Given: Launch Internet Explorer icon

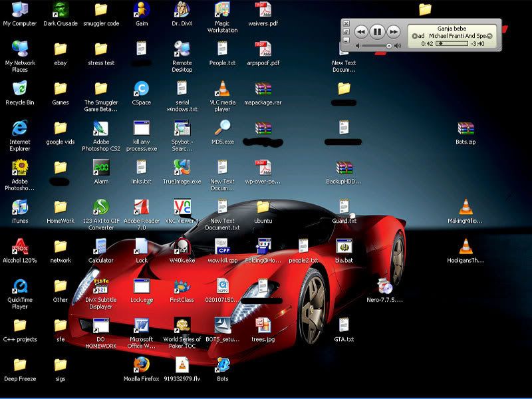Looking at the screenshot, I should [20, 129].
